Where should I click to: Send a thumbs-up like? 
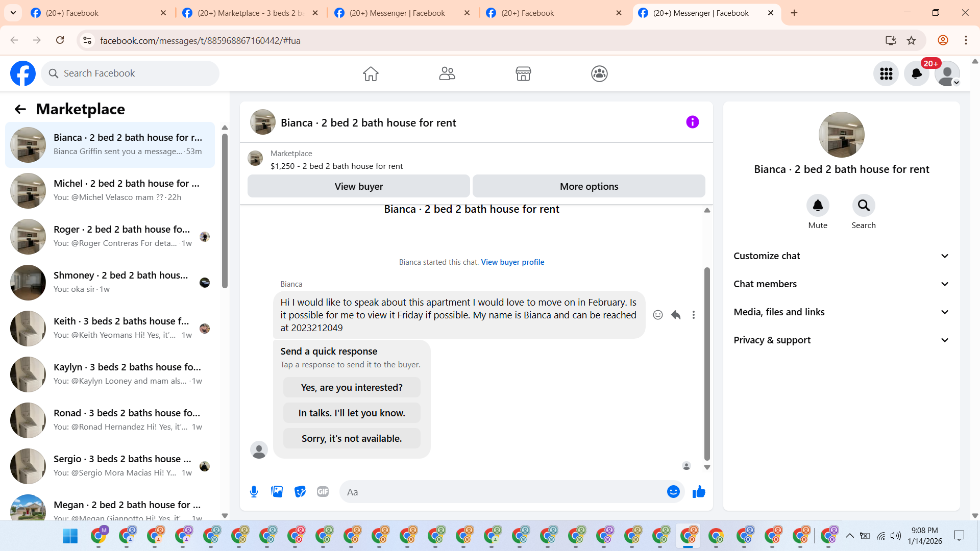699,492
